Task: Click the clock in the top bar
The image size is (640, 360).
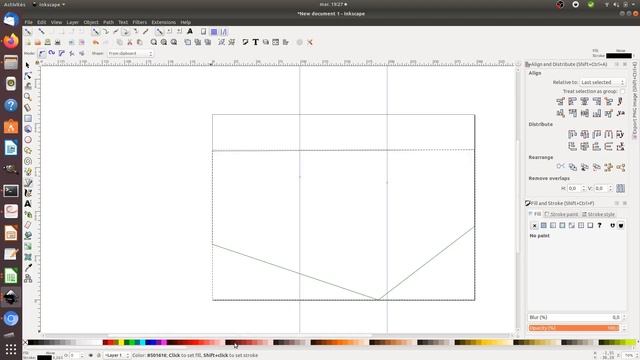Action: point(333,4)
